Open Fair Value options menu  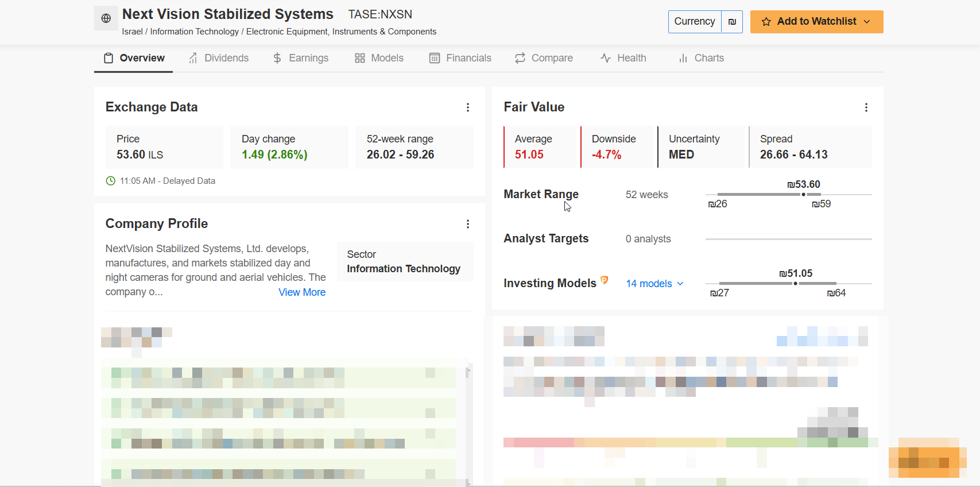866,107
